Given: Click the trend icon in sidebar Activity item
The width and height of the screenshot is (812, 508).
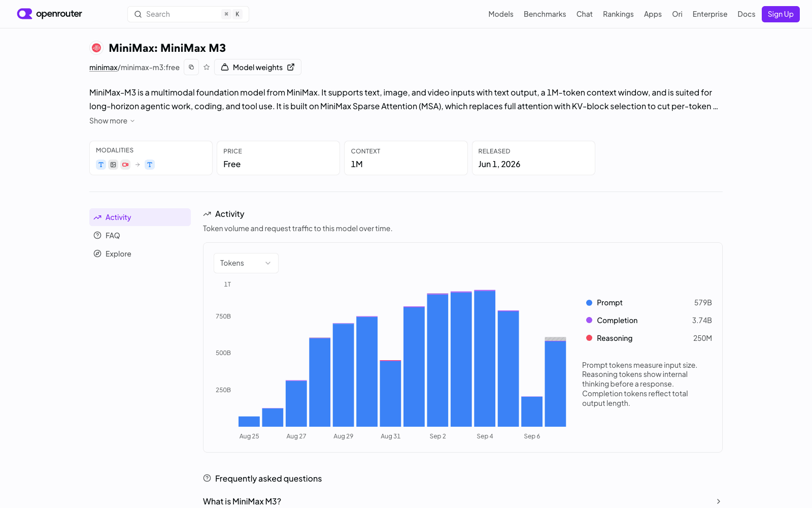Looking at the screenshot, I should point(97,217).
